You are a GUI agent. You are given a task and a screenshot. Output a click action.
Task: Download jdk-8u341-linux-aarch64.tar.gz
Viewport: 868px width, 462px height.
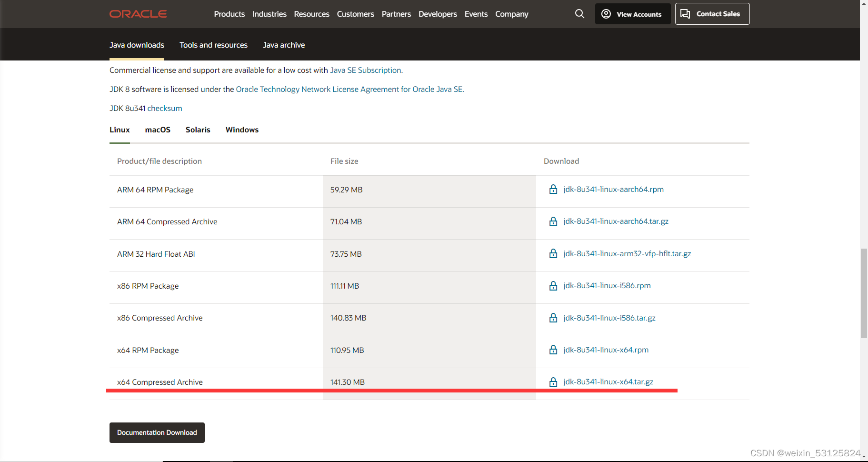point(616,221)
